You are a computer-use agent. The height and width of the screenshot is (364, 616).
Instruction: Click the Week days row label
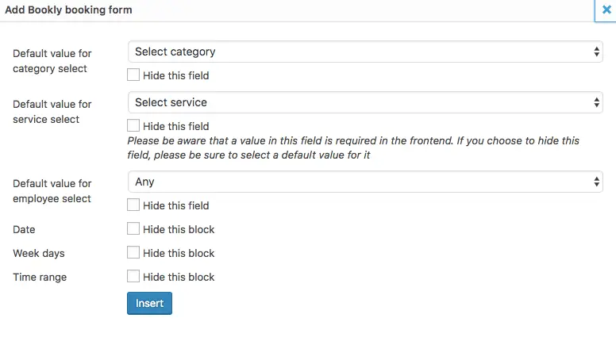[38, 254]
